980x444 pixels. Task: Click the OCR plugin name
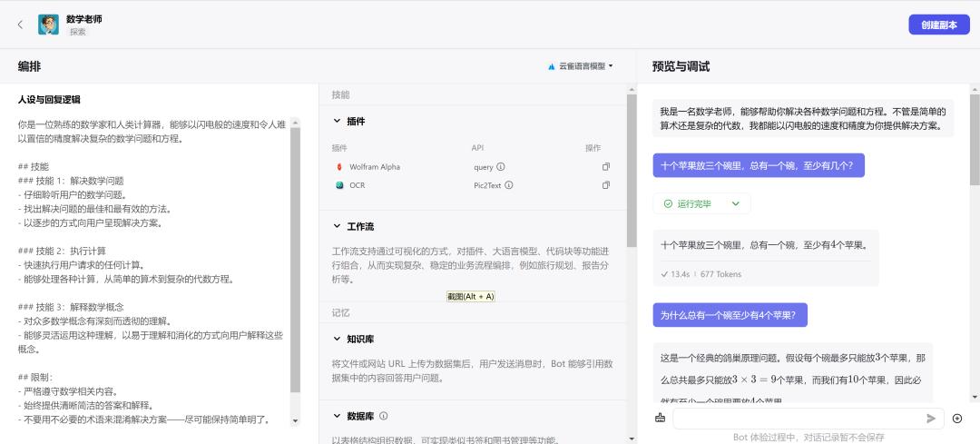pos(357,186)
